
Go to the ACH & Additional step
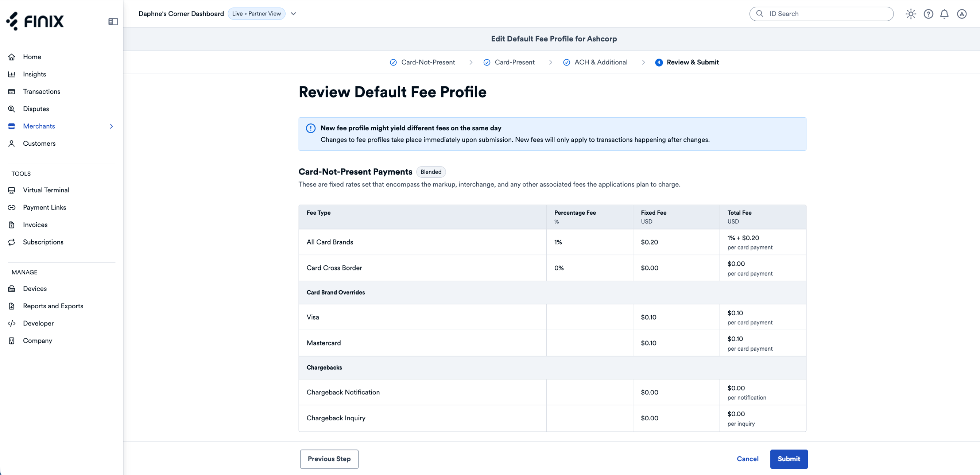pos(595,62)
